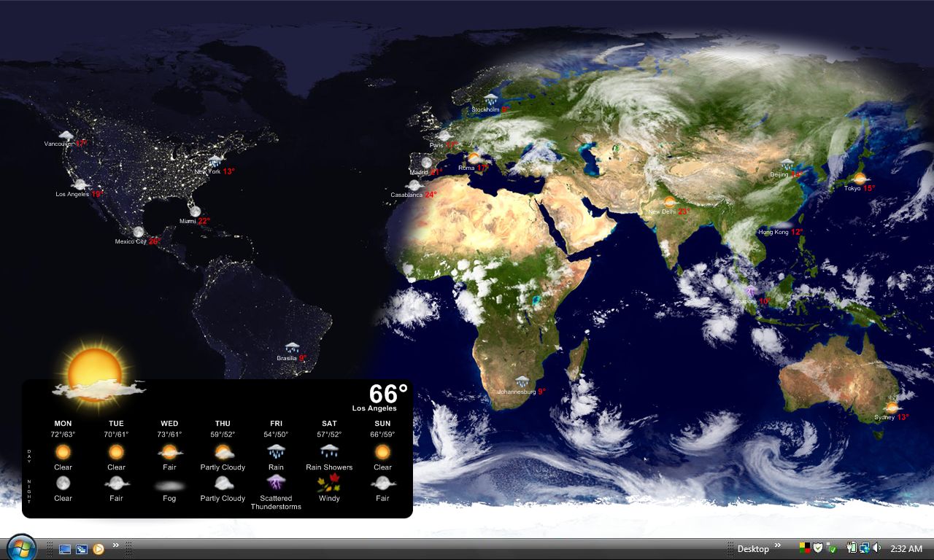Viewport: 934px width, 560px height.
Task: Click the four-colored squares tray icon
Action: pos(805,548)
